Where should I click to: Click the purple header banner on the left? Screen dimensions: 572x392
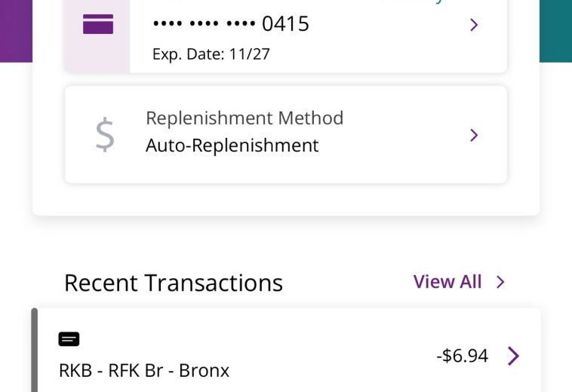pos(15,30)
